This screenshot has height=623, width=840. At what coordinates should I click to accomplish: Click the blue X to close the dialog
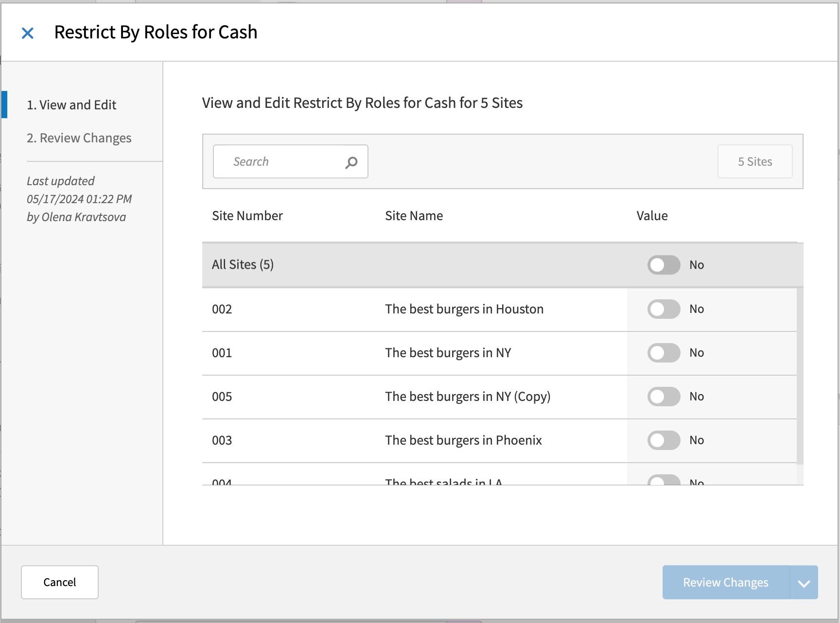tap(28, 33)
